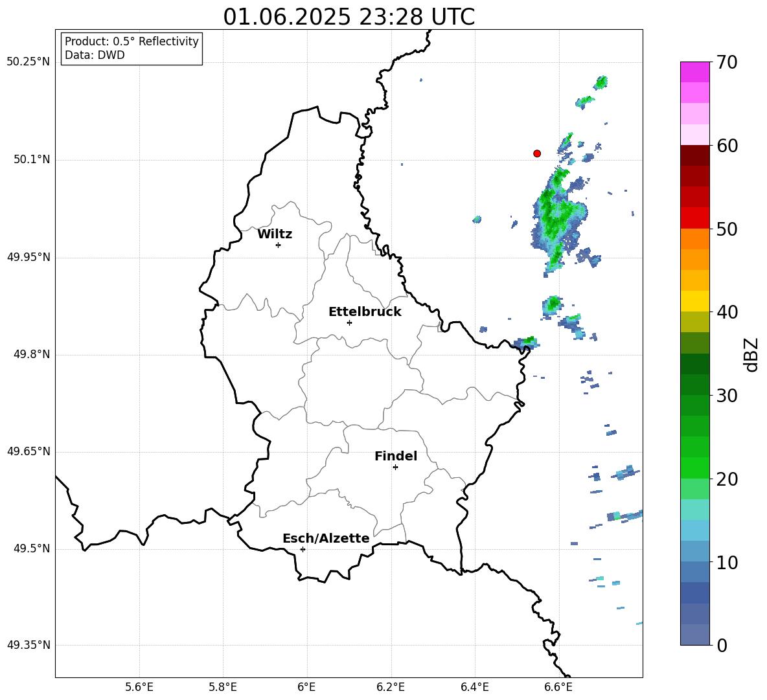Click the 5.6°E longitude label
This screenshot has height=700, width=767.
pos(139,688)
